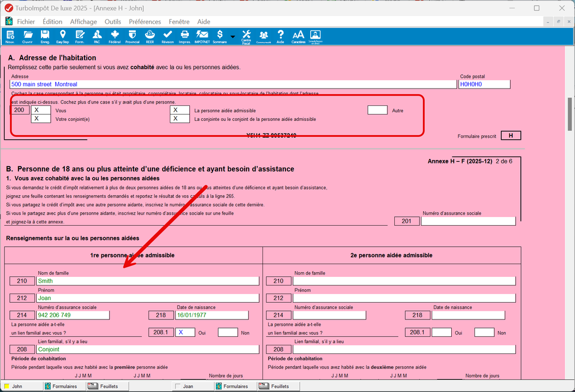The width and height of the screenshot is (575, 392).
Task: Check the 'Autre' box
Action: coord(377,110)
